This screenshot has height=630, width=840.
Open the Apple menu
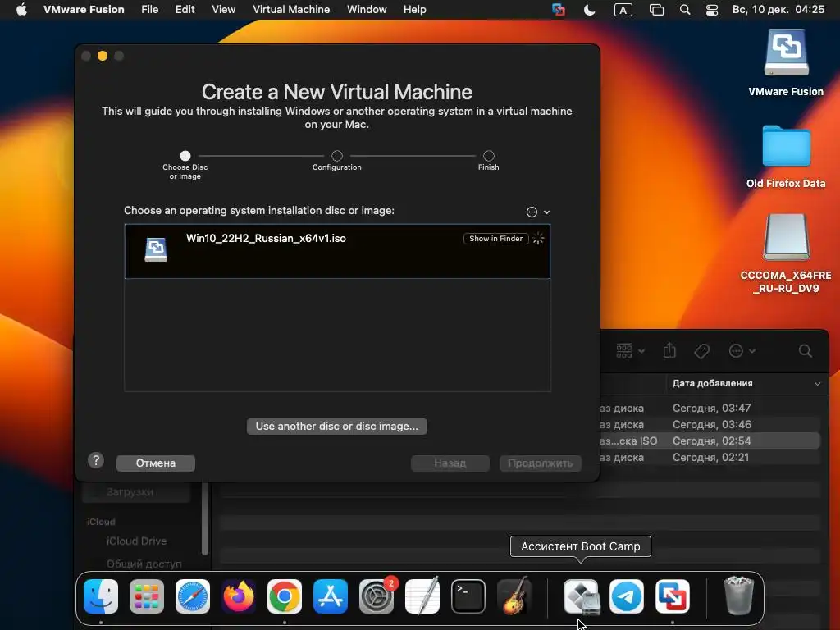click(x=21, y=10)
